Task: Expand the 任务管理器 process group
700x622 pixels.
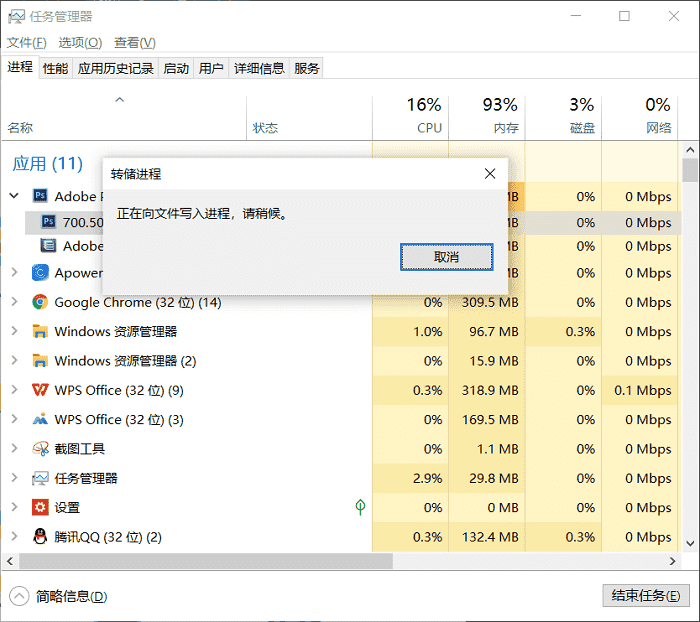Action: [x=14, y=478]
